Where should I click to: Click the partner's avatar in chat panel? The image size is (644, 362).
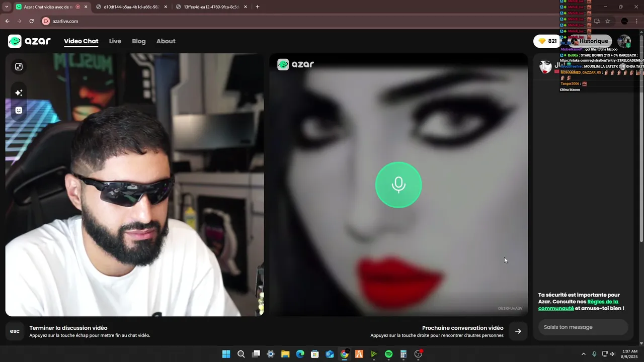click(545, 67)
